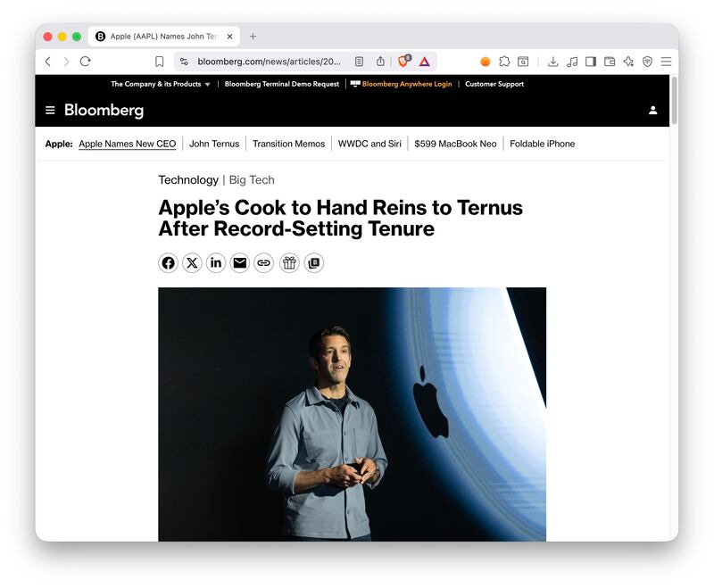Copy article link icon
The image size is (714, 588).
(263, 263)
